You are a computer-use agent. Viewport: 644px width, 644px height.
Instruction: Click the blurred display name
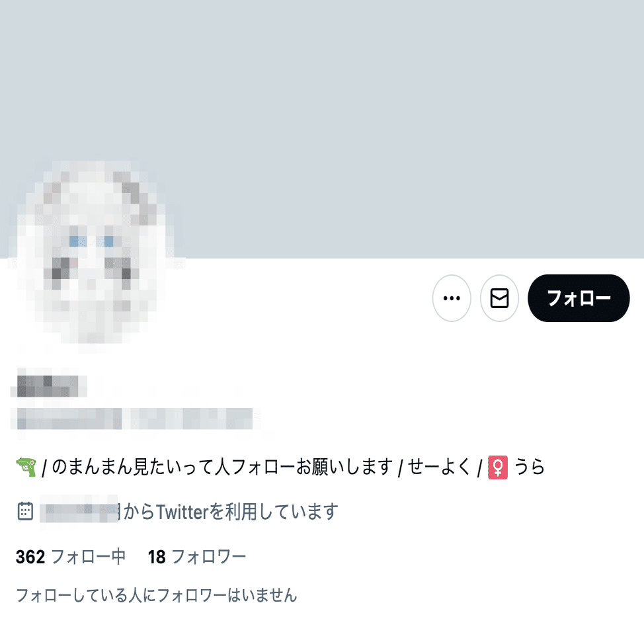click(x=48, y=386)
